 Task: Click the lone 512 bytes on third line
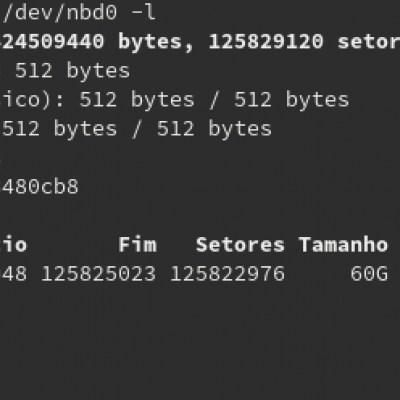coord(72,71)
